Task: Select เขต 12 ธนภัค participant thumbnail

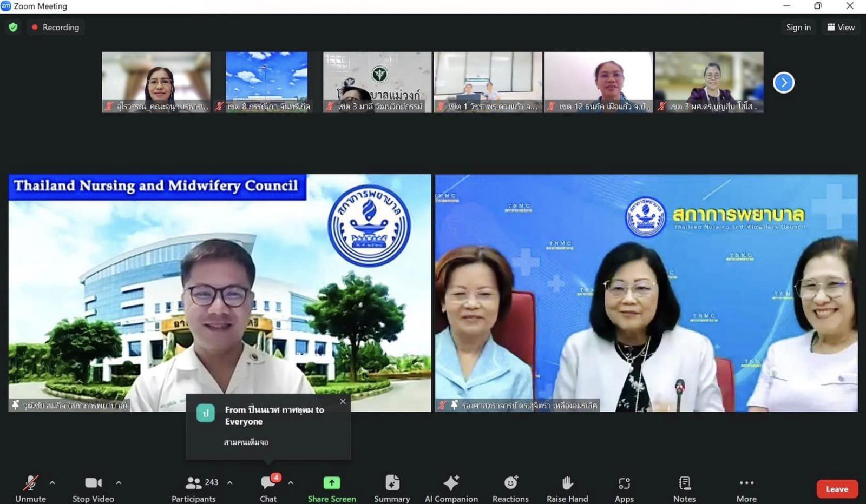Action: (598, 82)
